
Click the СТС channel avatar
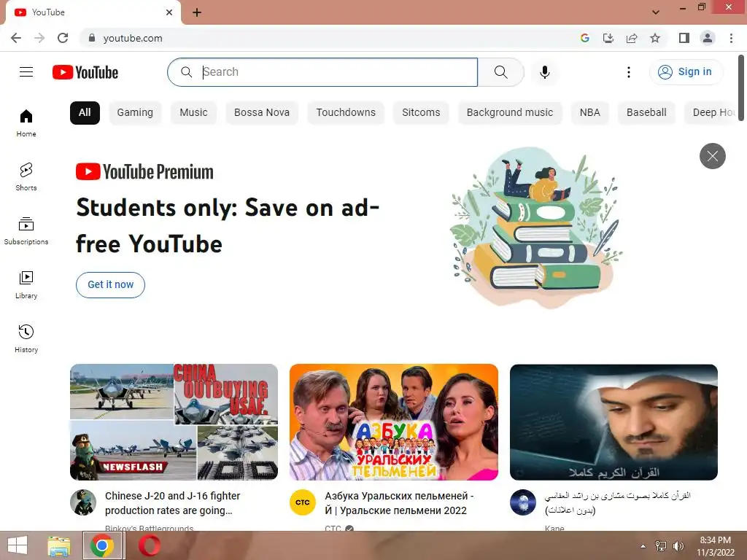pyautogui.click(x=303, y=502)
